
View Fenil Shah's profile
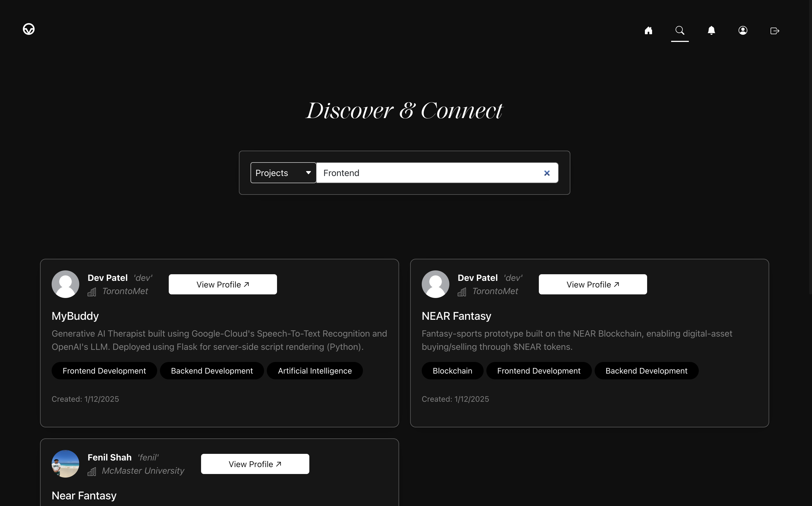point(255,464)
